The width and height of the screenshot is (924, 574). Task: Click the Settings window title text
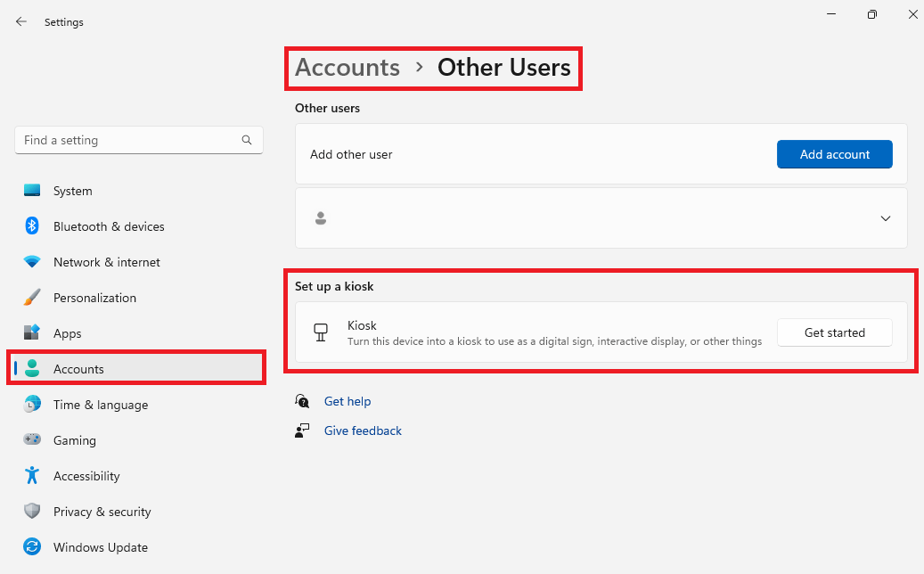pos(63,22)
